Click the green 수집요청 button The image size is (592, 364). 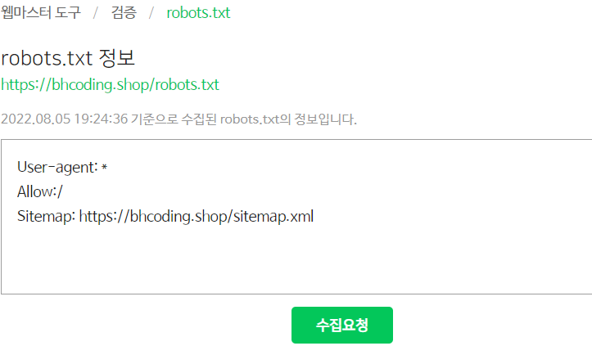(342, 326)
